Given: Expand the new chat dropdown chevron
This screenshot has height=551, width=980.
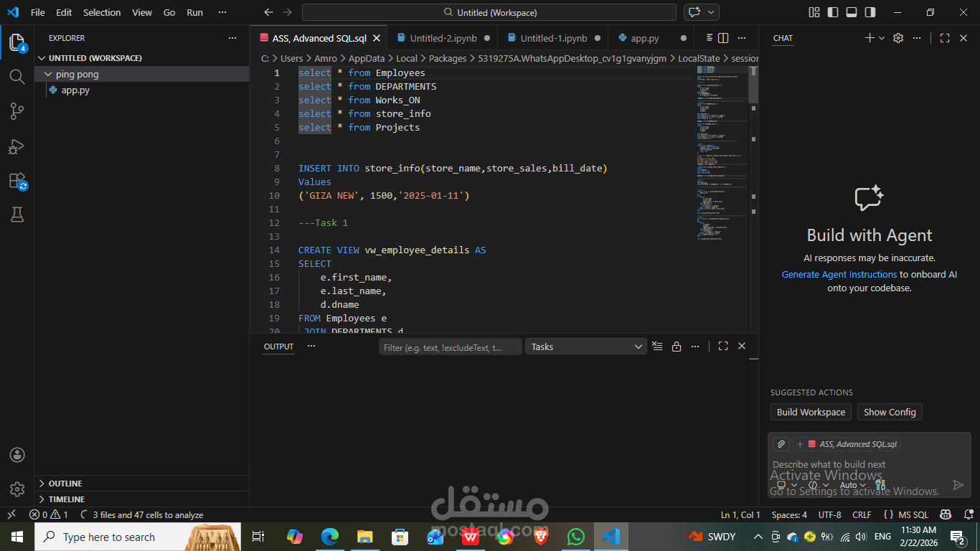Looking at the screenshot, I should (x=882, y=38).
